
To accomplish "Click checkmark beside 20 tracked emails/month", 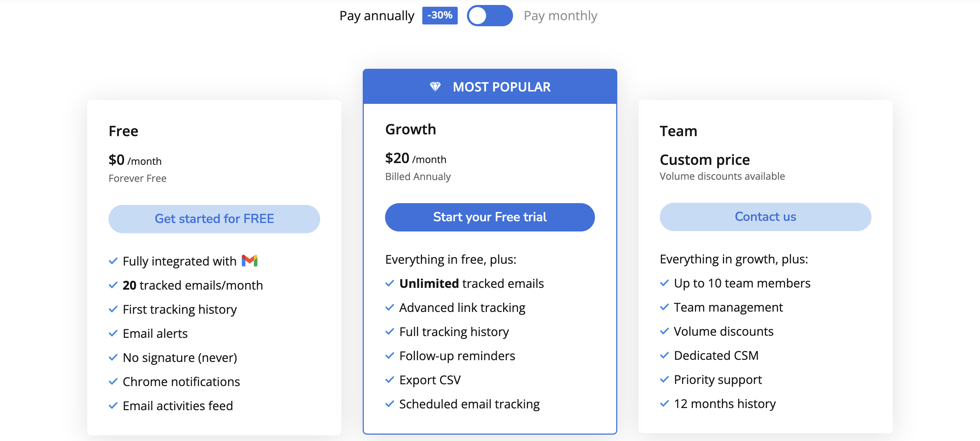I will pyautogui.click(x=113, y=285).
